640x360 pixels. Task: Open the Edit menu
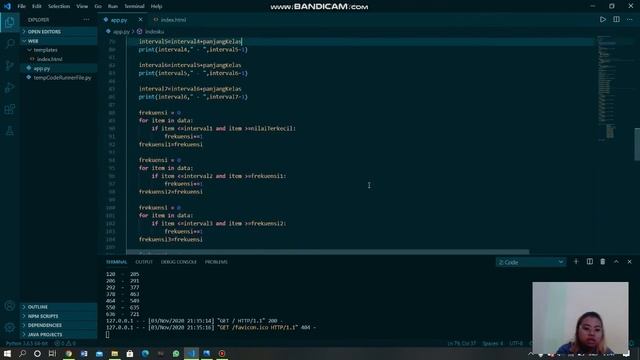pyautogui.click(x=37, y=6)
